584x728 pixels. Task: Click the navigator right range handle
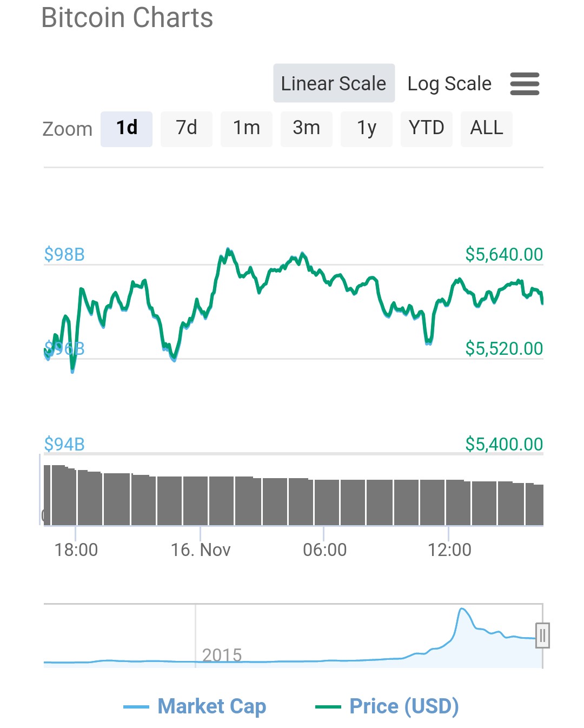click(x=542, y=635)
